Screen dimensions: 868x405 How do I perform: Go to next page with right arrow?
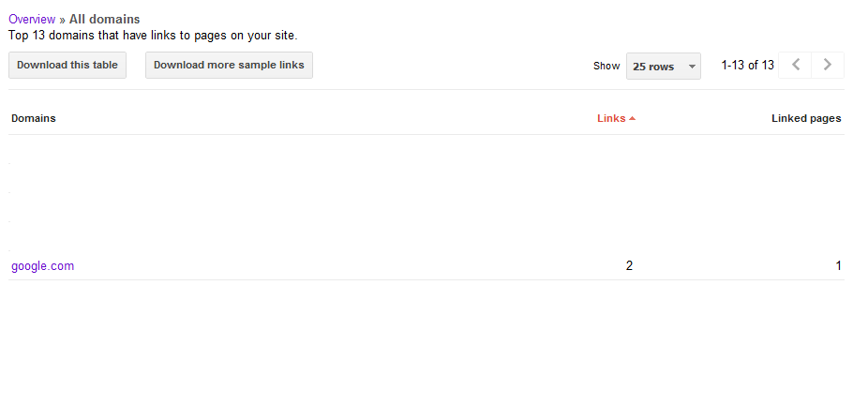tap(827, 65)
